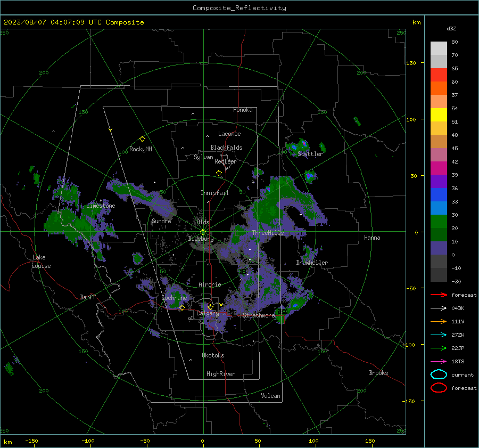Image resolution: width=479 pixels, height=448 pixels.
Task: Click the Drumheller town label
Action: click(312, 263)
